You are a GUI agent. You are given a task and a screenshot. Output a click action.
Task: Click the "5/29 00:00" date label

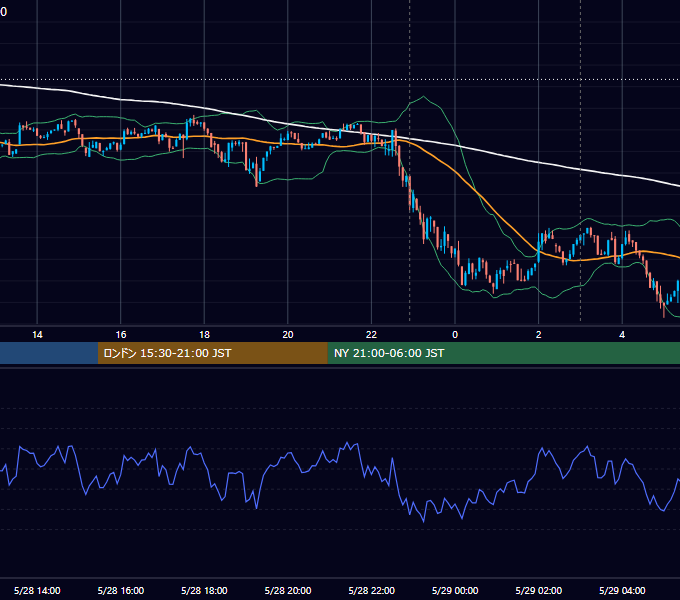tap(455, 590)
